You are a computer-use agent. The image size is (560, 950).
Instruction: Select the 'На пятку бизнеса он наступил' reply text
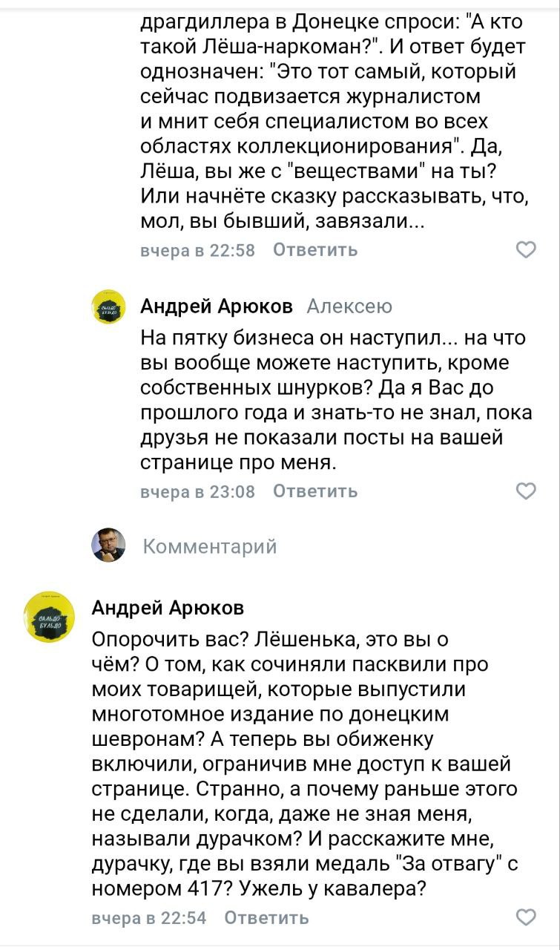click(333, 400)
